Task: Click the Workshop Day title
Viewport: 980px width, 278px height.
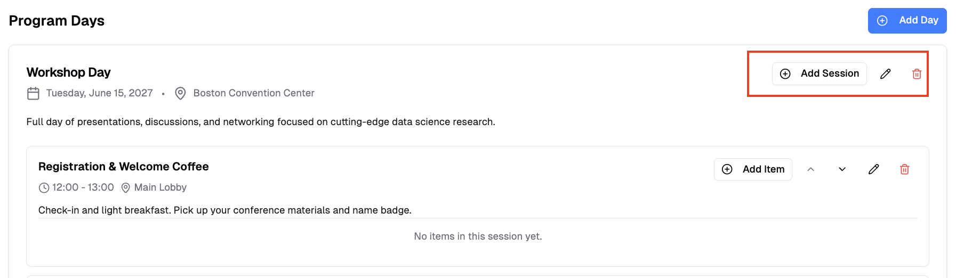Action: 69,72
